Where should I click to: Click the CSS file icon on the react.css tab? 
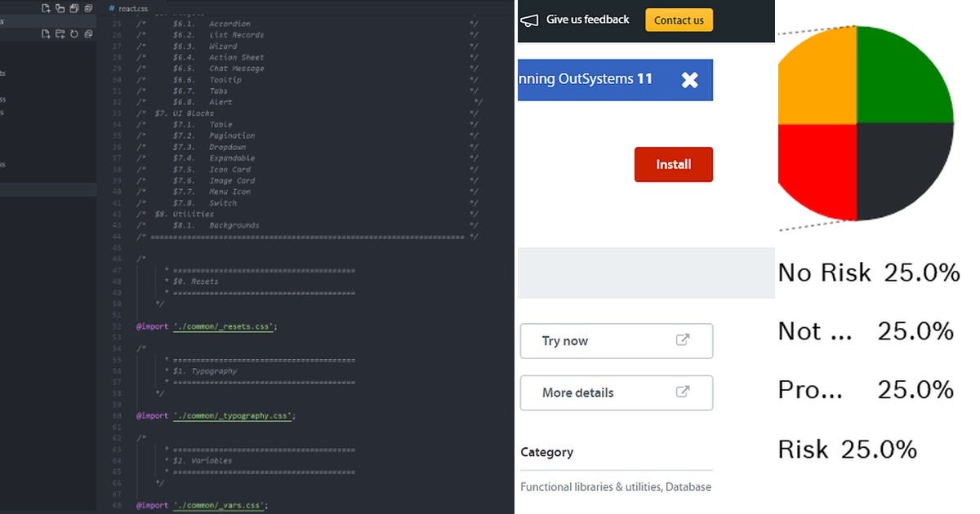pos(112,7)
